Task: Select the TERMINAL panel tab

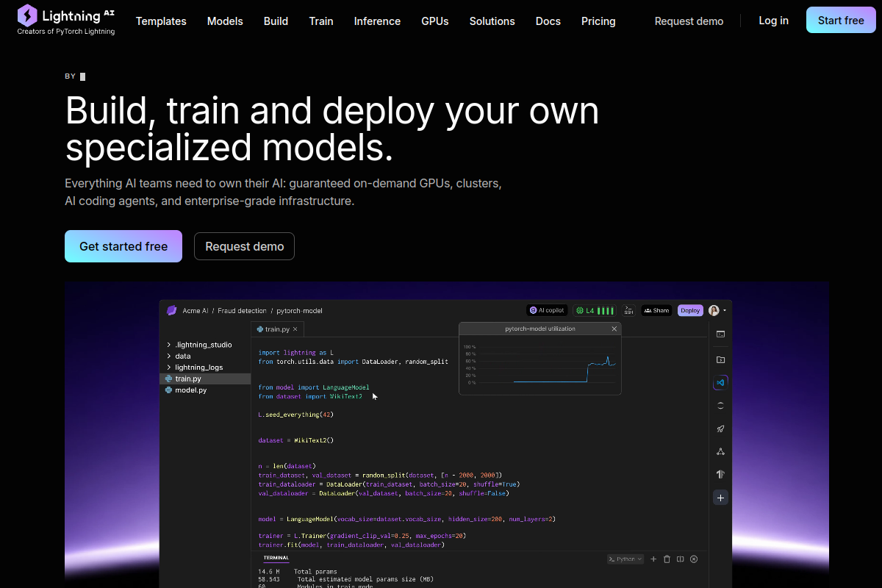Action: click(x=276, y=558)
